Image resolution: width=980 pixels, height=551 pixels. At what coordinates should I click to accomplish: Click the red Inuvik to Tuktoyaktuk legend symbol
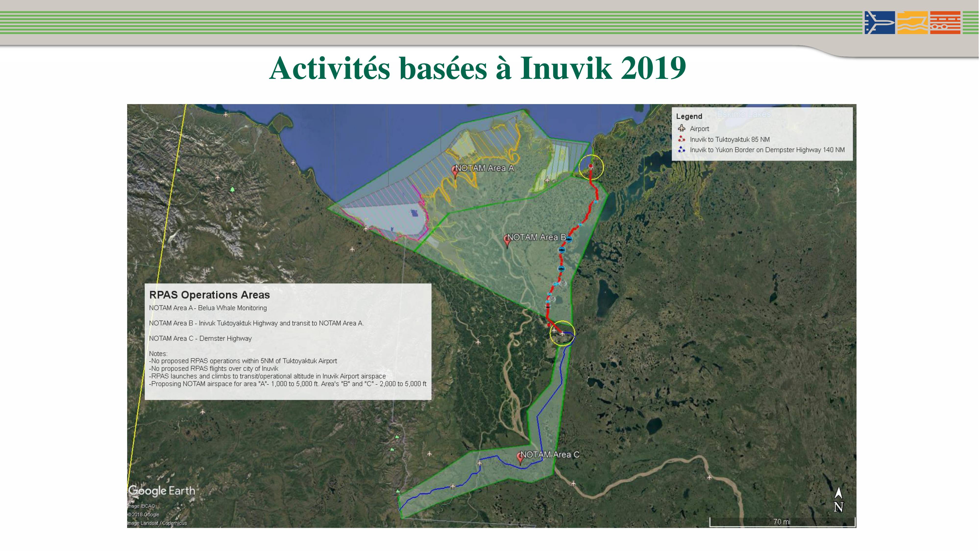point(681,139)
